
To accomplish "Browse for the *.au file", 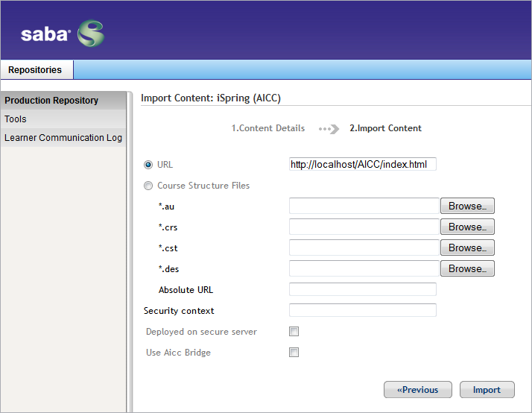I will click(467, 206).
